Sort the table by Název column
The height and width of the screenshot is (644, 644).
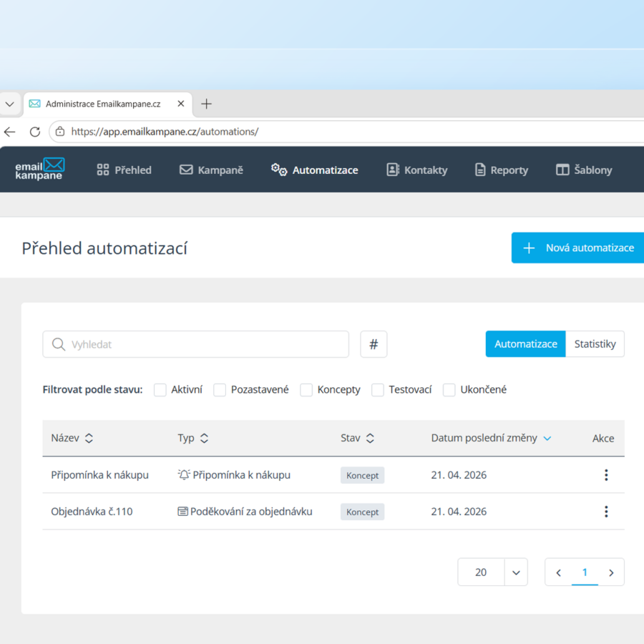[x=89, y=439]
